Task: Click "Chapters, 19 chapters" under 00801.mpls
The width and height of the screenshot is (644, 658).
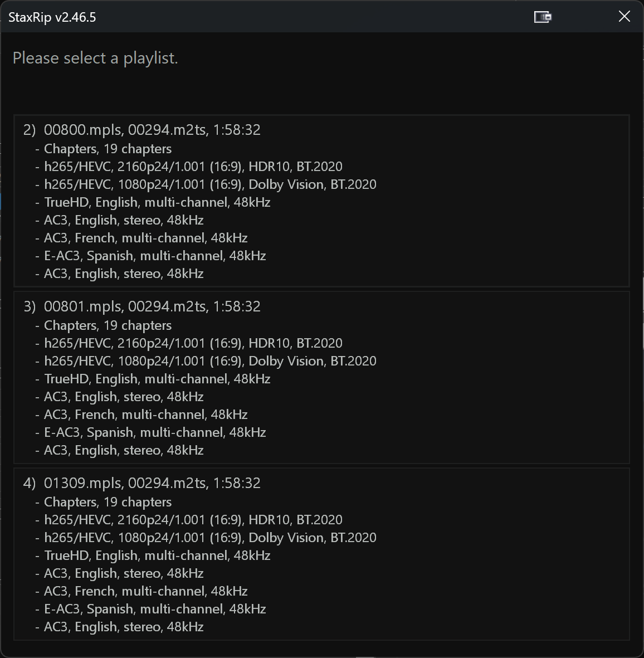Action: point(108,325)
